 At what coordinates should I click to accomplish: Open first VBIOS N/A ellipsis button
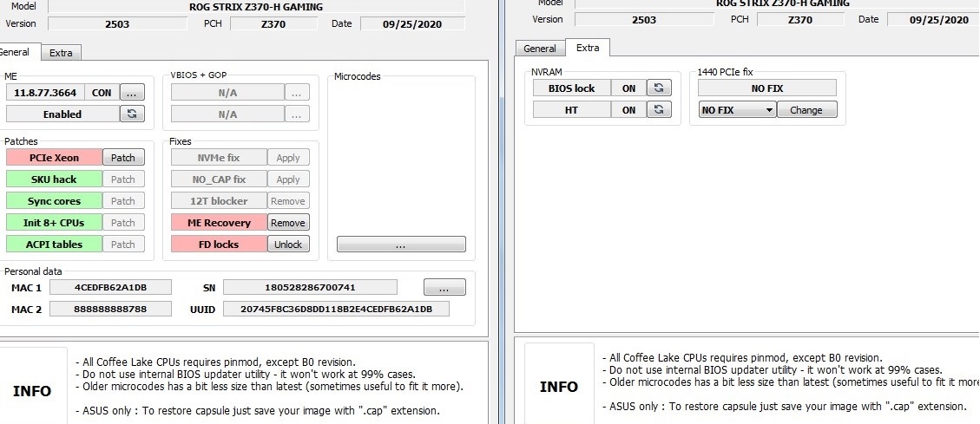pyautogui.click(x=297, y=93)
